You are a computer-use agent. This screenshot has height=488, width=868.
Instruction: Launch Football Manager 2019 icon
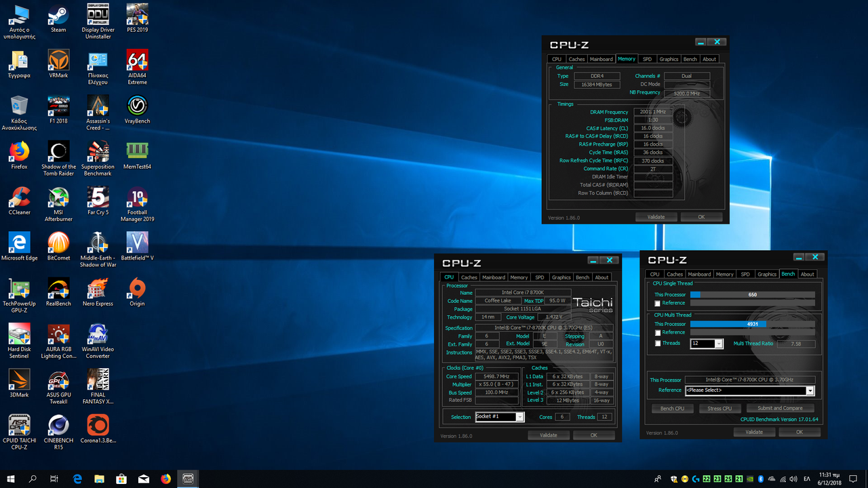point(137,203)
